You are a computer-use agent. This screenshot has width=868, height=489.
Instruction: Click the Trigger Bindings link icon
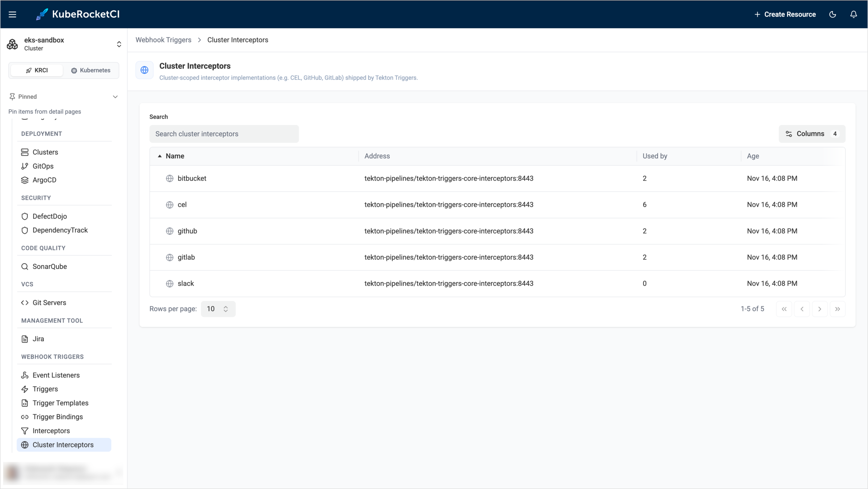pos(25,417)
